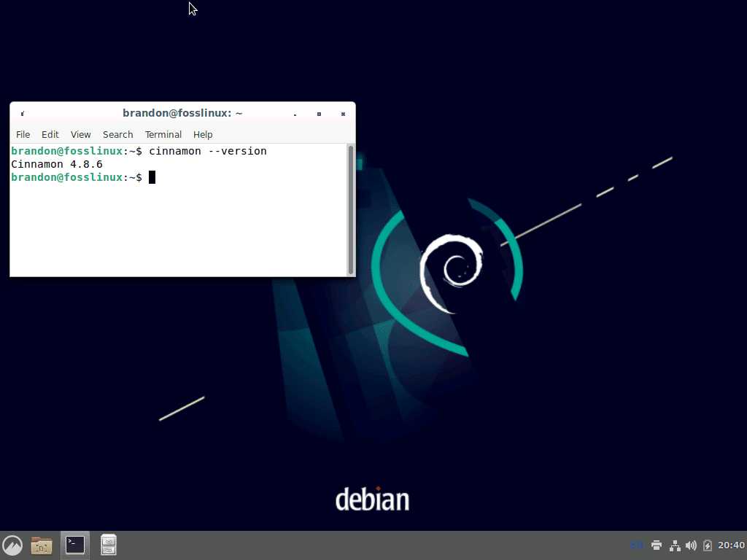Minimize the terminal window

pyautogui.click(x=295, y=114)
